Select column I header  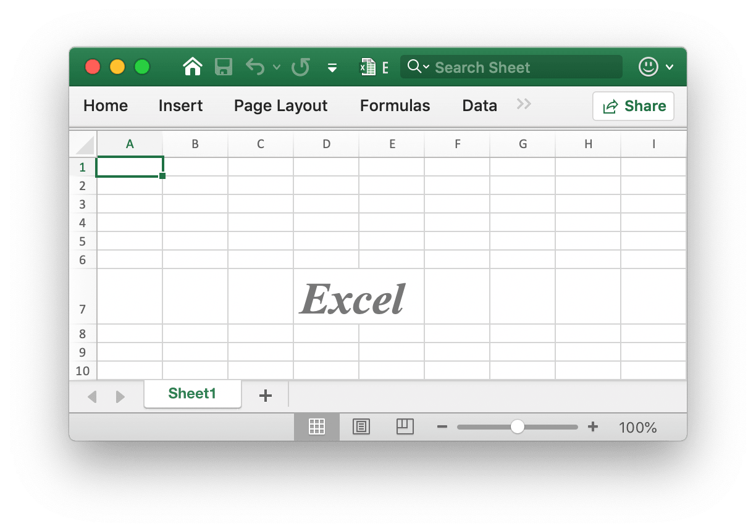click(x=653, y=144)
